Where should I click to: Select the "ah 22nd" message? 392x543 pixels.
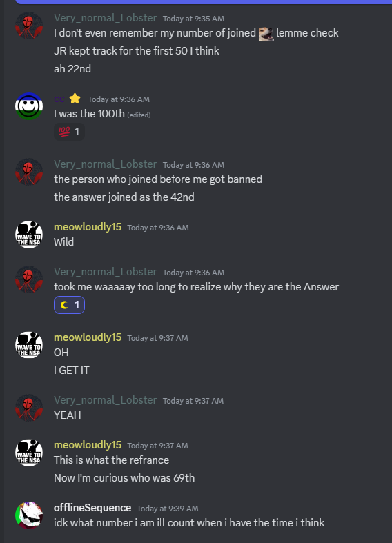point(72,69)
